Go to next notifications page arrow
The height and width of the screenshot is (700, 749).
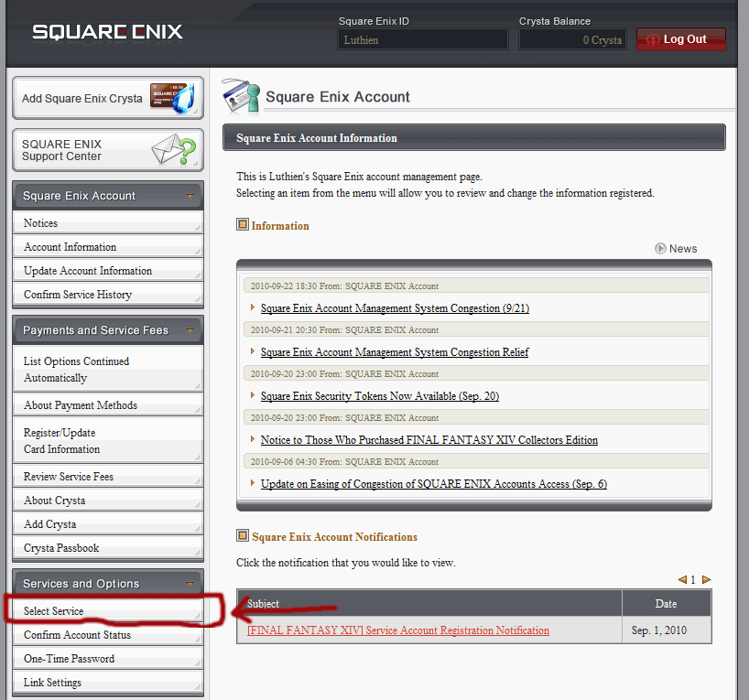[x=706, y=579]
